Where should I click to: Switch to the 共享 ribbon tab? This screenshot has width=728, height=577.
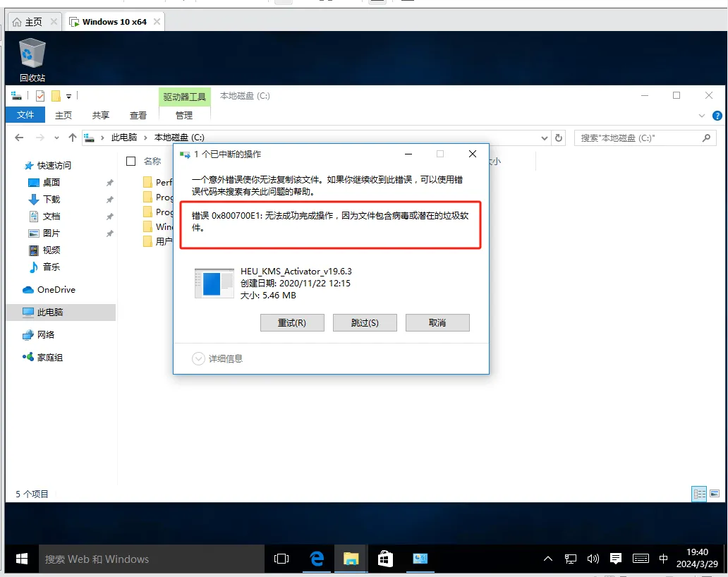101,115
